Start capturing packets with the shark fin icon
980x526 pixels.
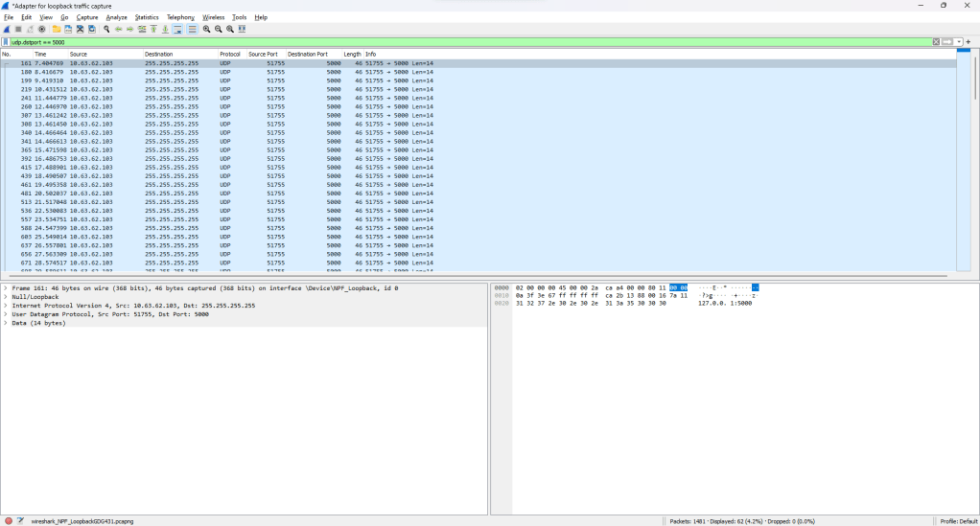point(7,30)
